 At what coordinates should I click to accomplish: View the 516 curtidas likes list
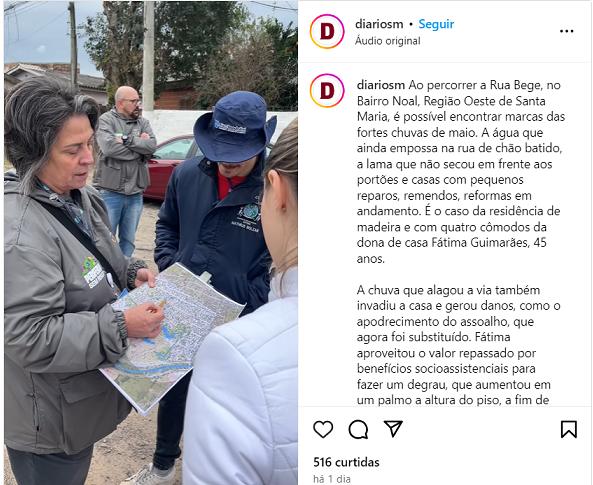346,462
